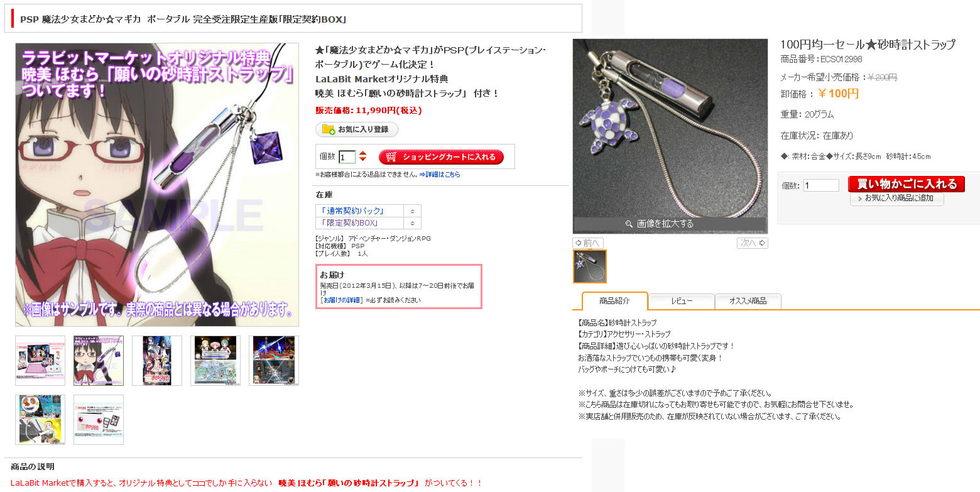Open the 「限定契約BOX」 stock link
Image resolution: width=980 pixels, height=492 pixels.
tap(349, 223)
